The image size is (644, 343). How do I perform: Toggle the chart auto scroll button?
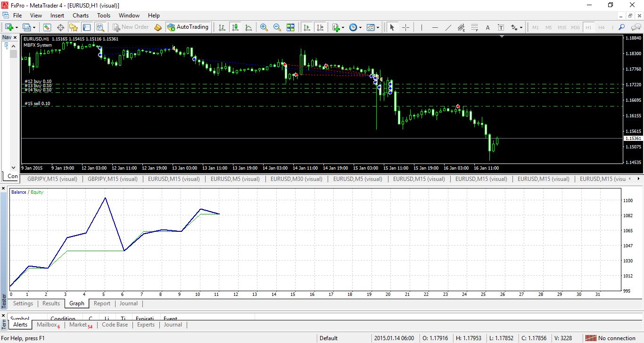point(307,27)
